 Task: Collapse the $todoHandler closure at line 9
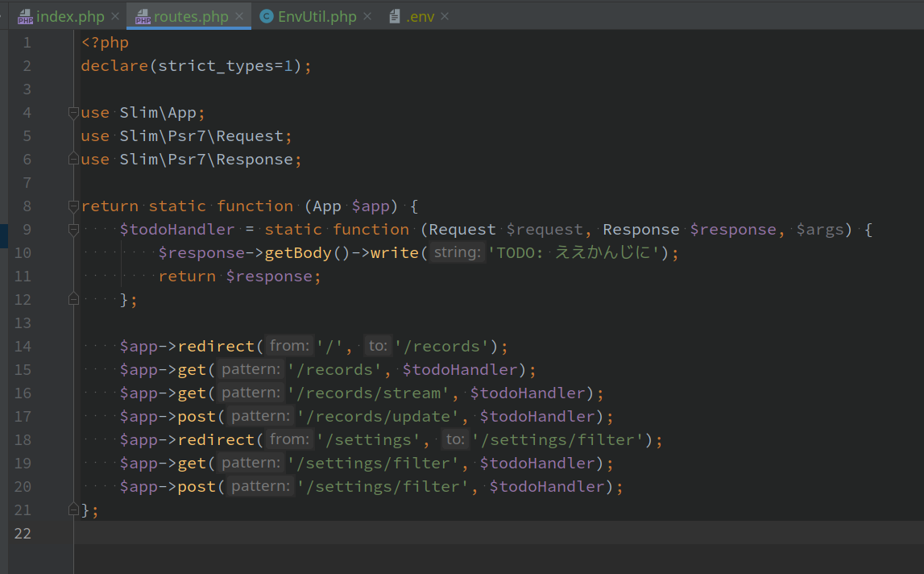pyautogui.click(x=74, y=230)
